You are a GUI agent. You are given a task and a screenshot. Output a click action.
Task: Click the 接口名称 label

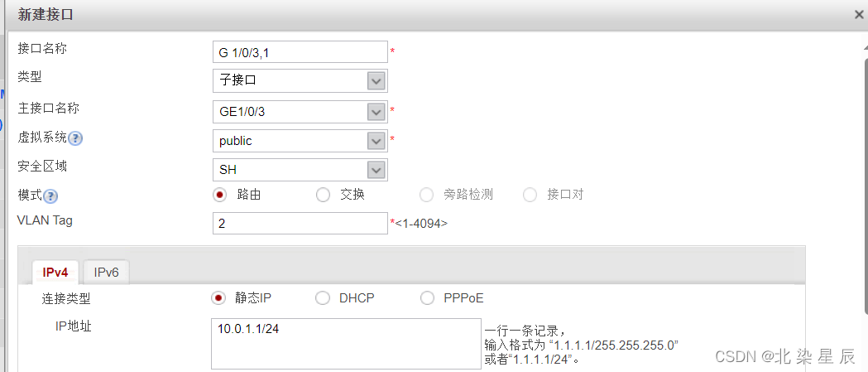point(42,48)
